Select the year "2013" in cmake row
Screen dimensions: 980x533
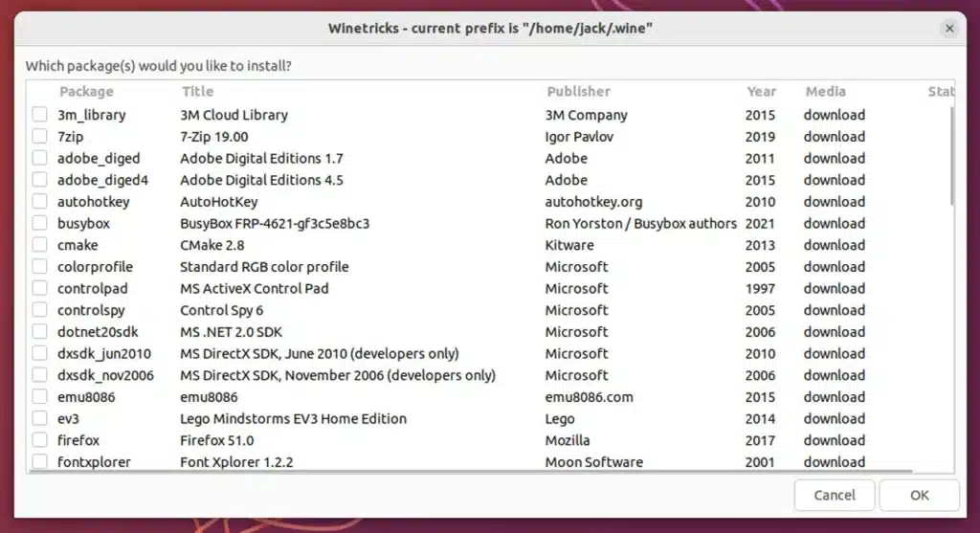760,246
